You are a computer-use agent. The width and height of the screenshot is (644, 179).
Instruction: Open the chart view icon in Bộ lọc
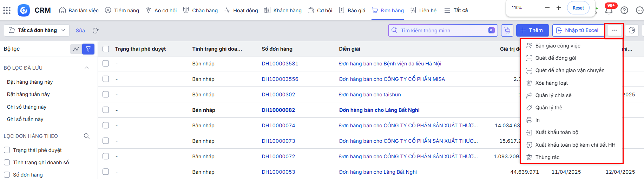76,49
